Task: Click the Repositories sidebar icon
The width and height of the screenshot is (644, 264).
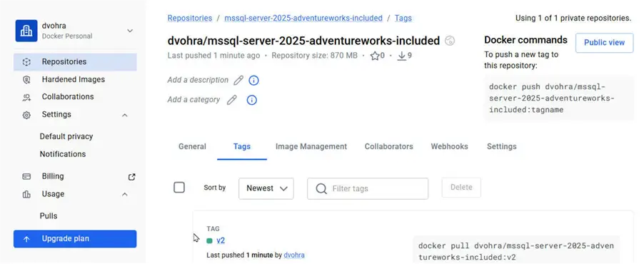Action: [x=26, y=62]
